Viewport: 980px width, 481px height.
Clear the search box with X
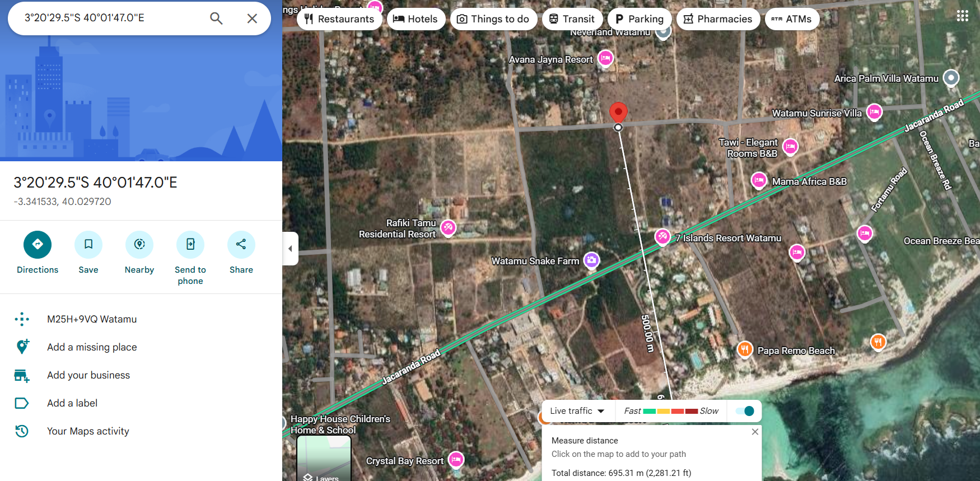[x=252, y=18]
